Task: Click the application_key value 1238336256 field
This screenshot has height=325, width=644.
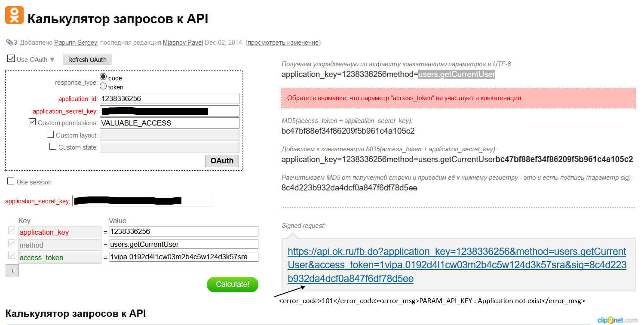Action: coord(184,231)
